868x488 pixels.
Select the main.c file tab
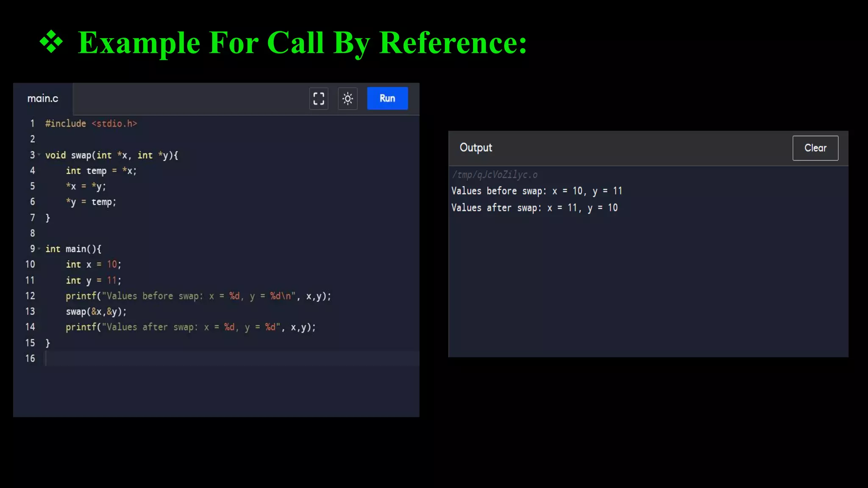point(43,98)
